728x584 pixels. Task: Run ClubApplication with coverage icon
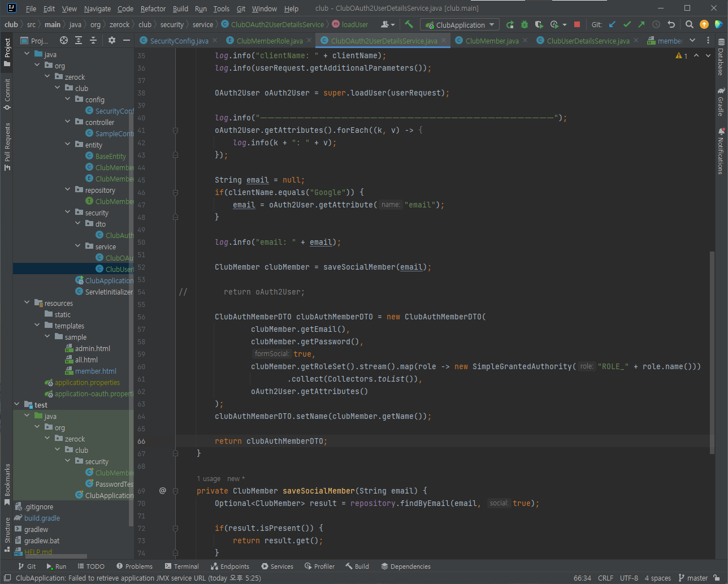[x=539, y=24]
